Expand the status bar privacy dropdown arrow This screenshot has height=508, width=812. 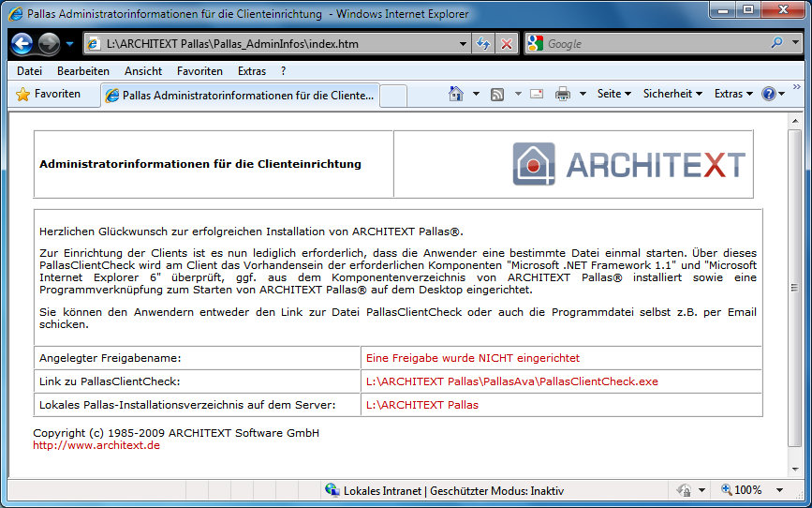(x=701, y=490)
